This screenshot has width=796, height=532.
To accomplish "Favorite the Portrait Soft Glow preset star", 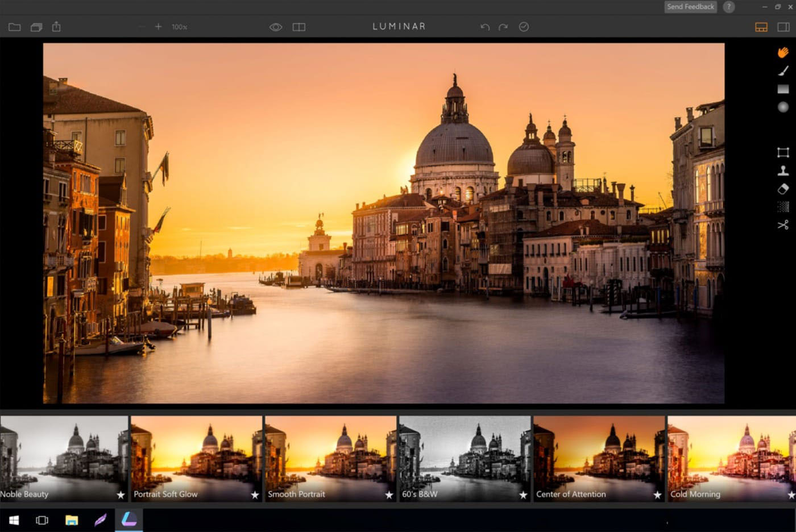I will [x=255, y=494].
